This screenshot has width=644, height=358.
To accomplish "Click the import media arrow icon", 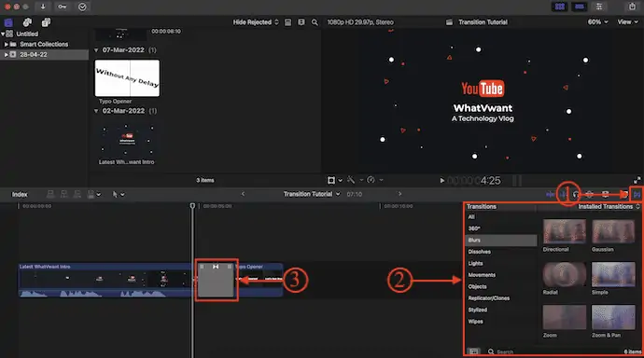I will pyautogui.click(x=43, y=7).
